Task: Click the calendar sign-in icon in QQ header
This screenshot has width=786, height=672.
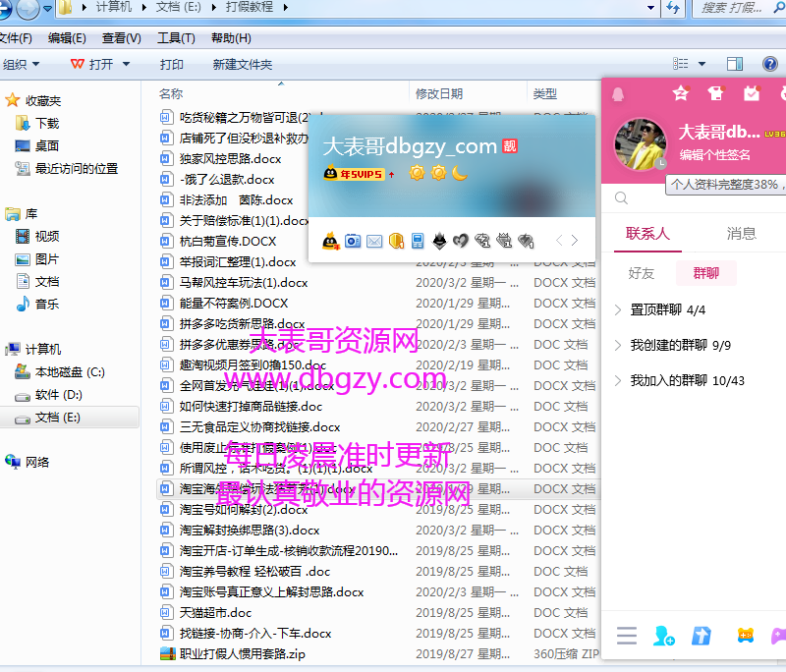Action: 752,93
